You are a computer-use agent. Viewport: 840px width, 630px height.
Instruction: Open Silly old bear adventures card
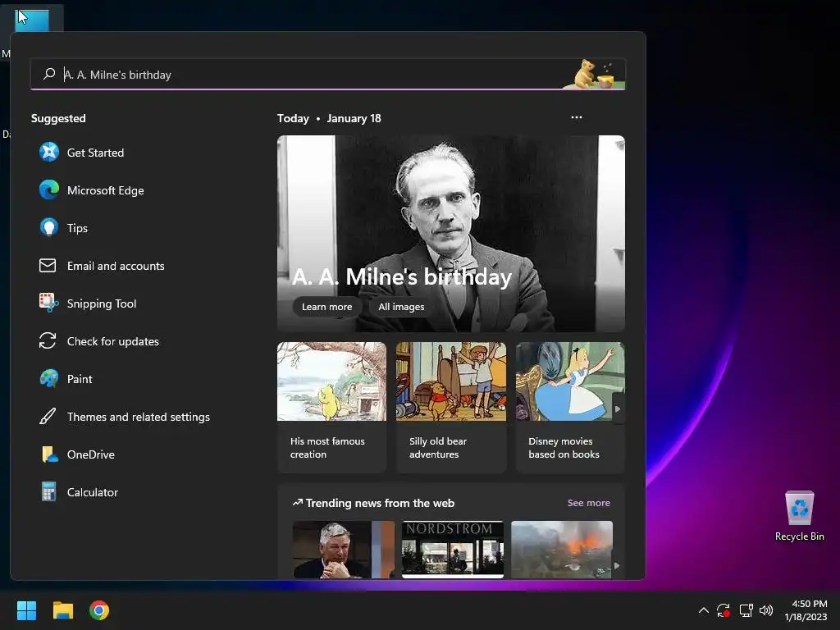[x=451, y=408]
